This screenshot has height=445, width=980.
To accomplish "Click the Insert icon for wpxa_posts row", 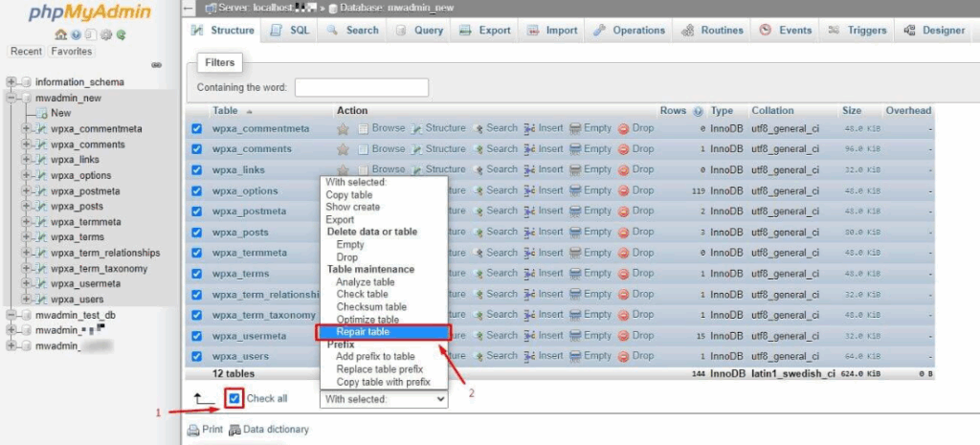I will pos(529,233).
